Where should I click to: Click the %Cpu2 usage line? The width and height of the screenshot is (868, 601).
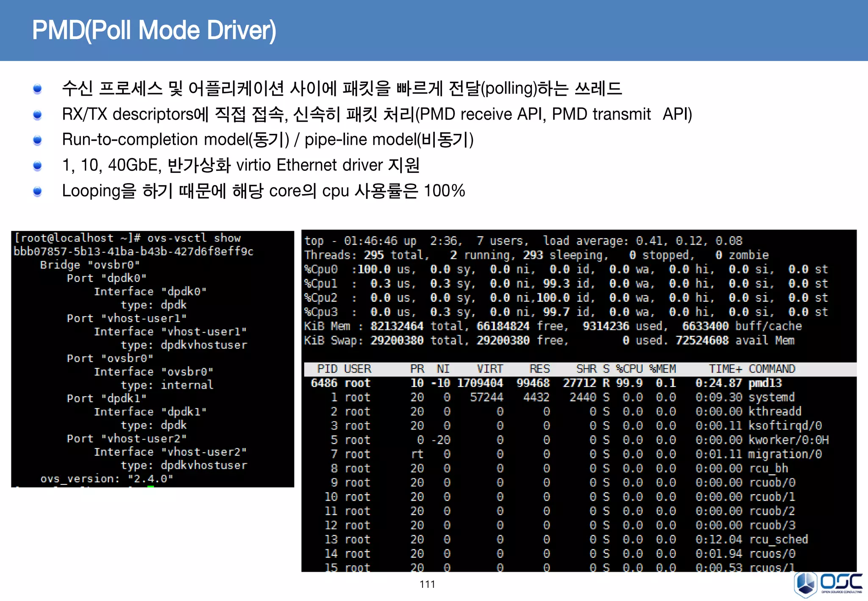click(x=566, y=298)
